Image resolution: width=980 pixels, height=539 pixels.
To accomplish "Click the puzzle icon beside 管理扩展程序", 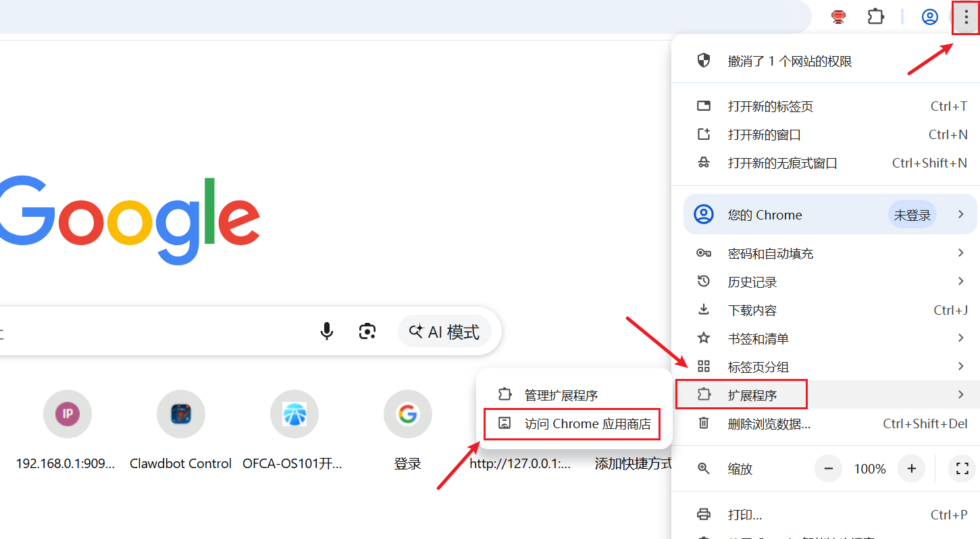I will point(505,394).
